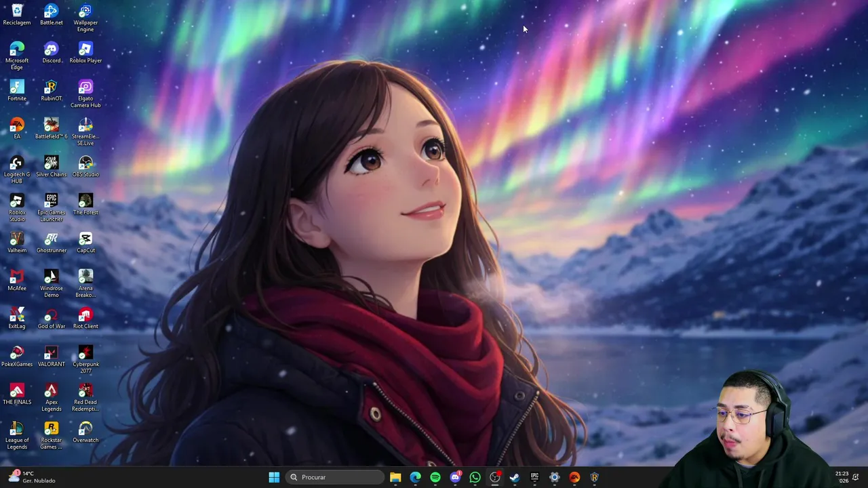
Task: Select the Cyberpunk 2077 desktop icon
Action: pos(85,360)
